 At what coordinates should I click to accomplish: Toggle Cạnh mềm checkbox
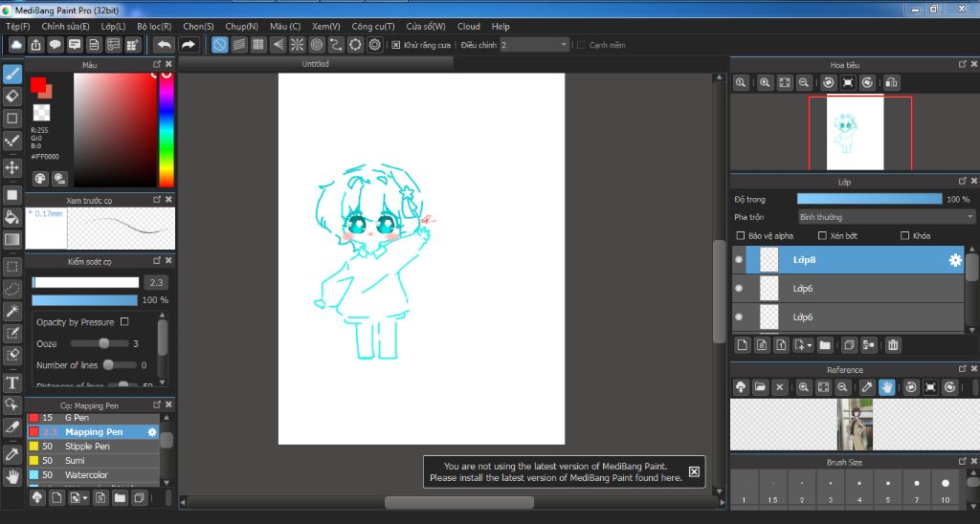point(581,45)
